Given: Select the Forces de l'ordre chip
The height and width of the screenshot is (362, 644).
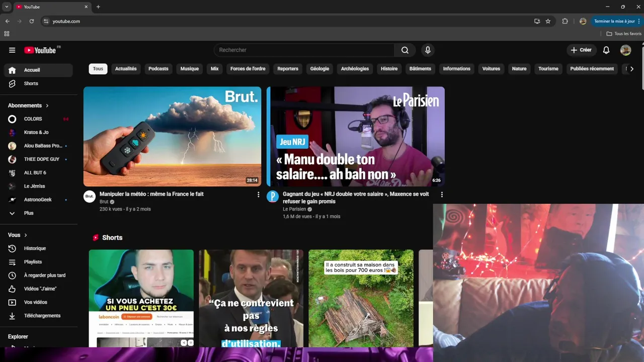Looking at the screenshot, I should pyautogui.click(x=248, y=69).
